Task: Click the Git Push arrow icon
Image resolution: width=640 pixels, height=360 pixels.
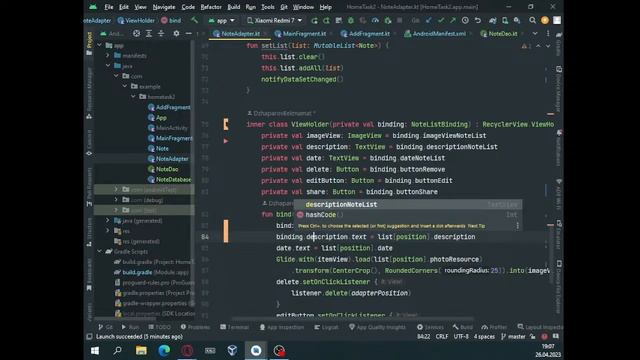Action: (x=453, y=20)
